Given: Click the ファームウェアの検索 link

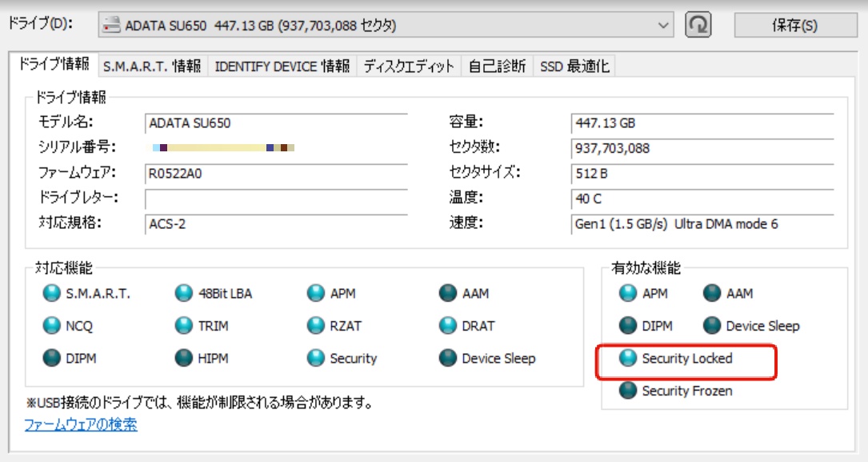Looking at the screenshot, I should [x=81, y=424].
